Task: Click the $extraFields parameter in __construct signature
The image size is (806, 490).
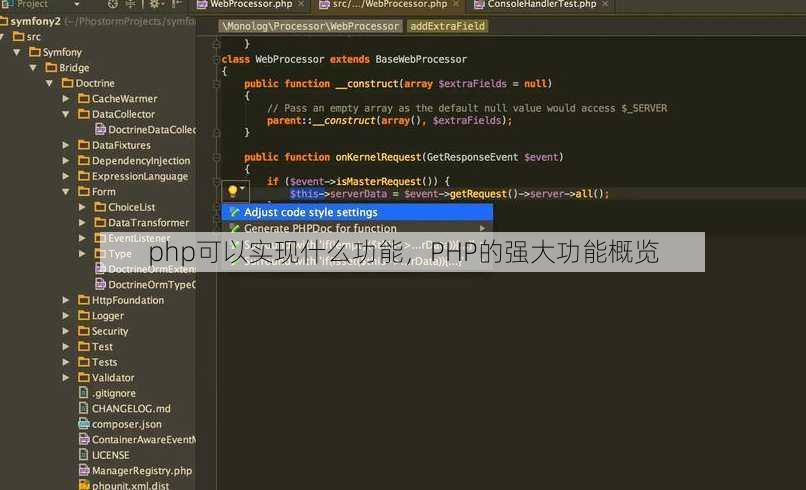Action: tap(472, 83)
